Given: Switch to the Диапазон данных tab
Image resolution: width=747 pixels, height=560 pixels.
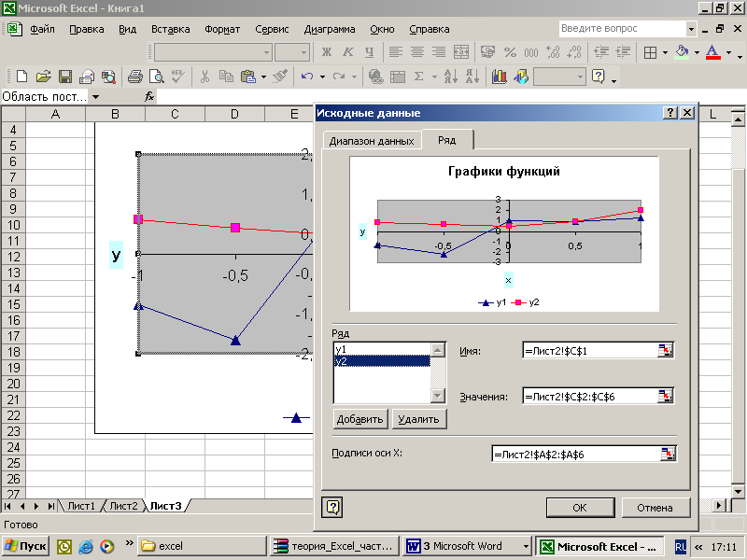Looking at the screenshot, I should (372, 141).
